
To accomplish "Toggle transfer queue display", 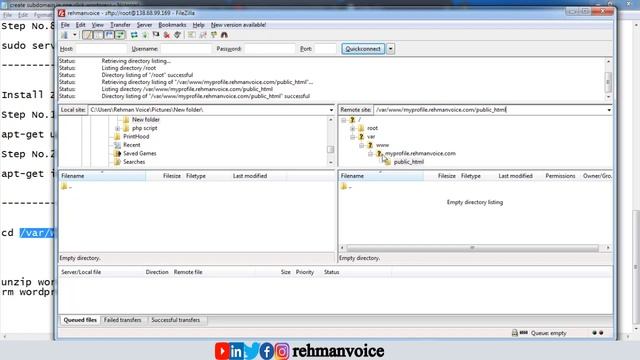I will 120,35.
